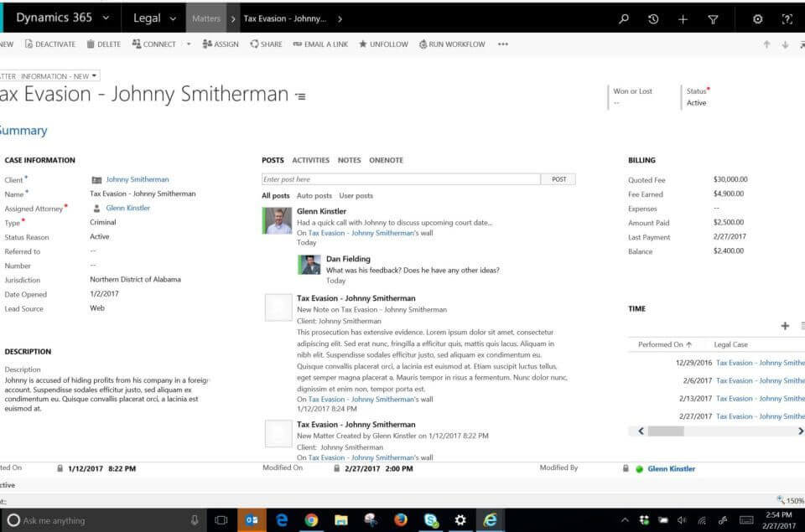The image size is (805, 532).
Task: Click the plus quick create icon
Action: pyautogui.click(x=683, y=18)
